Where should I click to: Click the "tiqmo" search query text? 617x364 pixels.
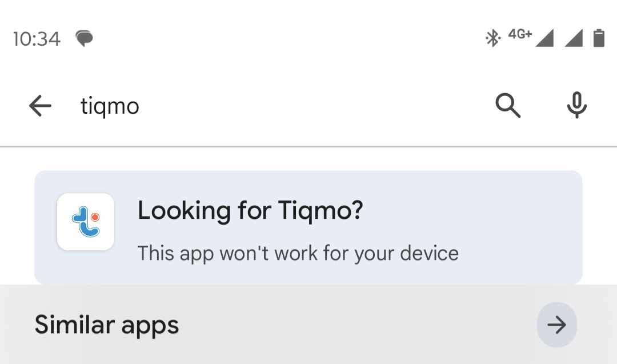110,106
